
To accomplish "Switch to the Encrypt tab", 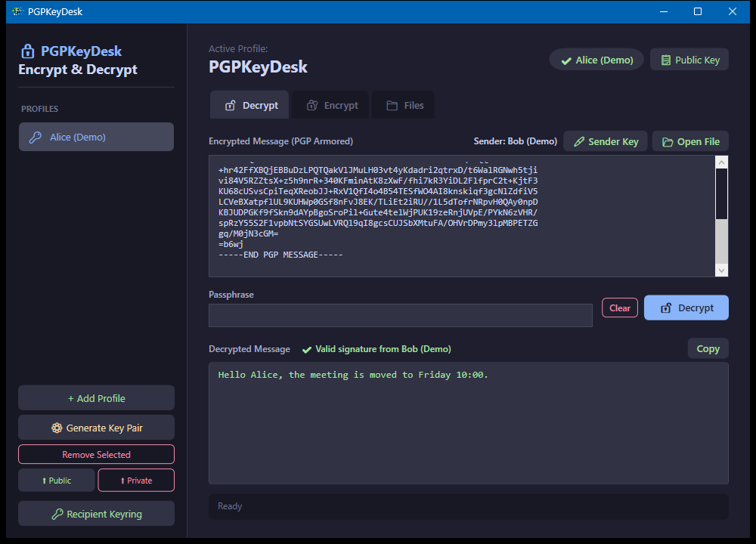I will pyautogui.click(x=330, y=105).
